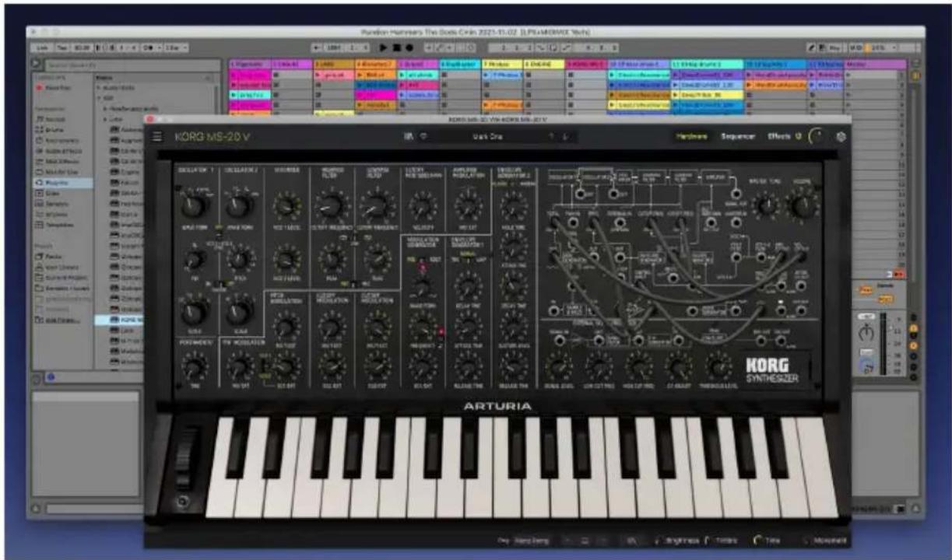Favorite the preset with the heart icon
The image size is (952, 560).
click(x=423, y=137)
